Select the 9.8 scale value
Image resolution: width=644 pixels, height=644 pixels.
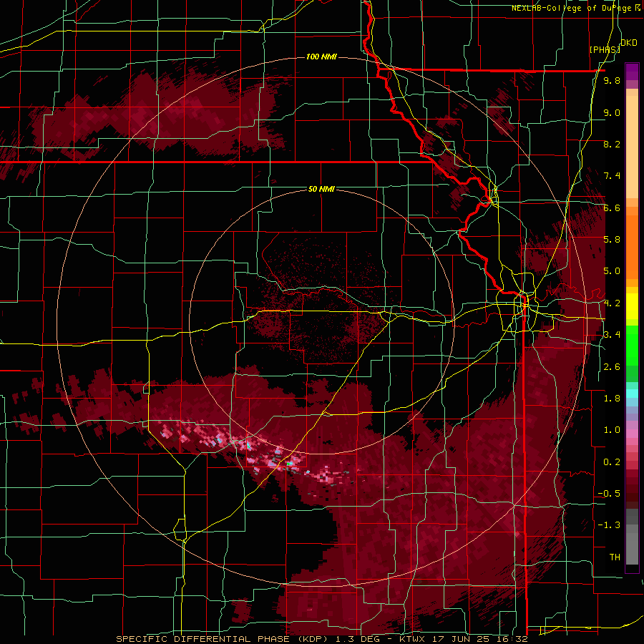coord(612,81)
